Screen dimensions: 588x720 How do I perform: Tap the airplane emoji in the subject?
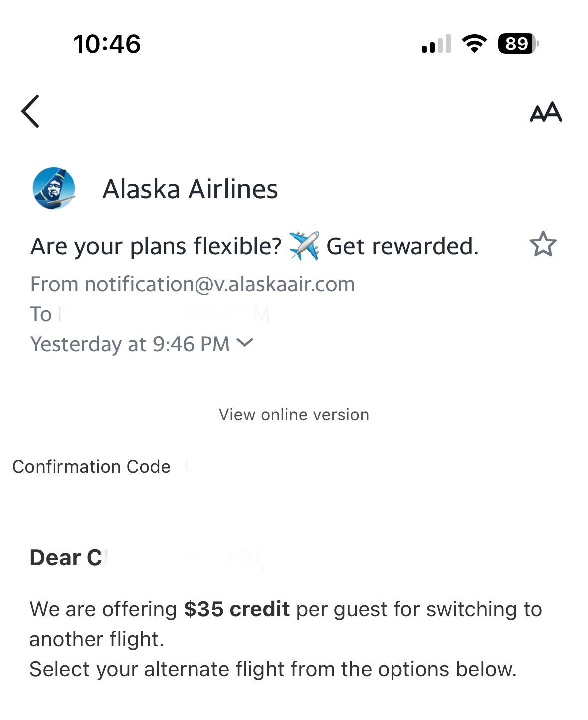304,246
